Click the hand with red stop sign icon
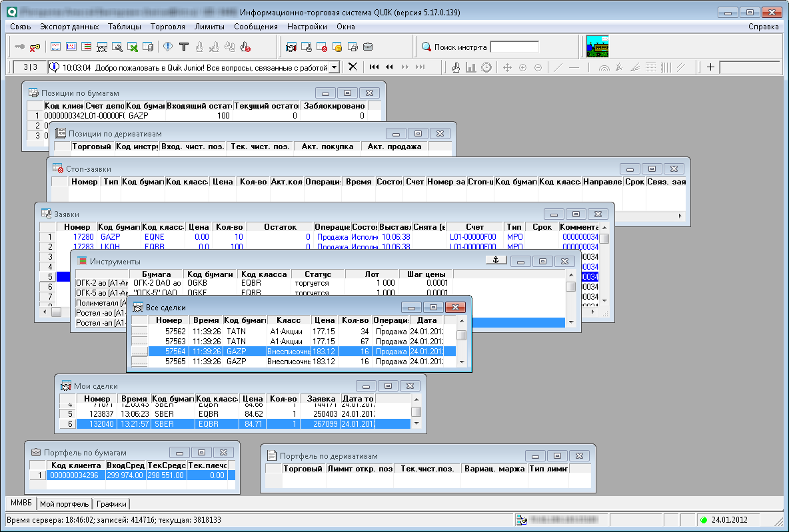This screenshot has width=789, height=532. (245, 47)
